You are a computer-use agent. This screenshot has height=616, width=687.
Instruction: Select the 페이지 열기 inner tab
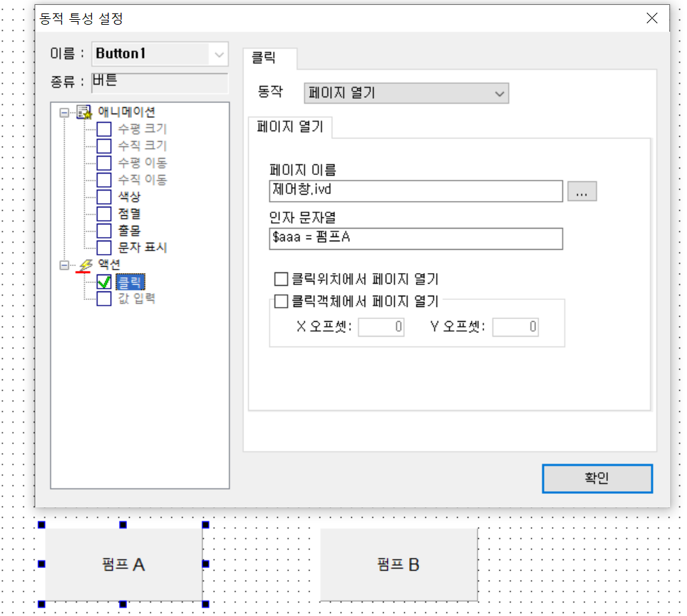[290, 127]
